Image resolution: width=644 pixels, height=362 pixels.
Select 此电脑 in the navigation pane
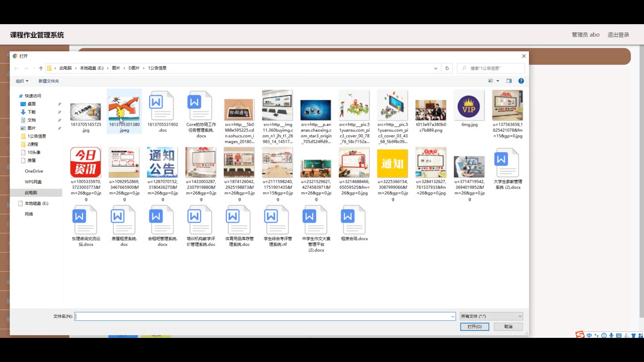[31, 193]
